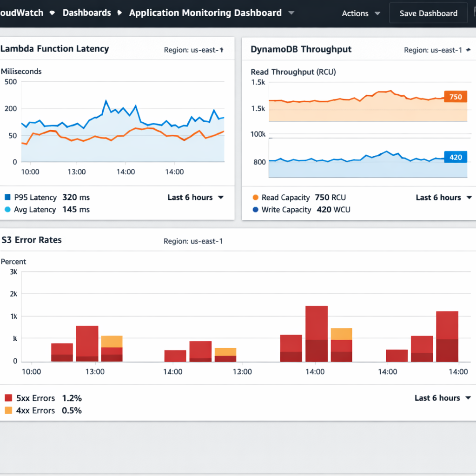Click the Lambda widget region arrow icon
The image size is (476, 476).
(x=222, y=50)
